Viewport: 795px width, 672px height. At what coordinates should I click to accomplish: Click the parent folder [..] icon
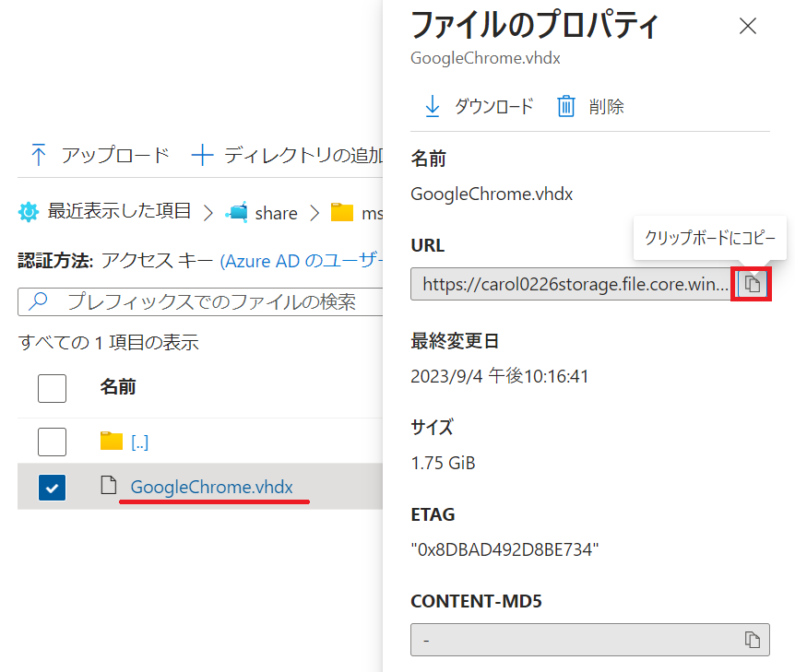point(111,441)
